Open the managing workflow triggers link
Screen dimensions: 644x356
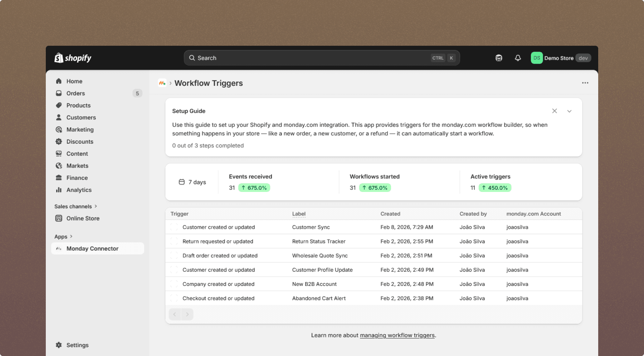[x=397, y=335]
